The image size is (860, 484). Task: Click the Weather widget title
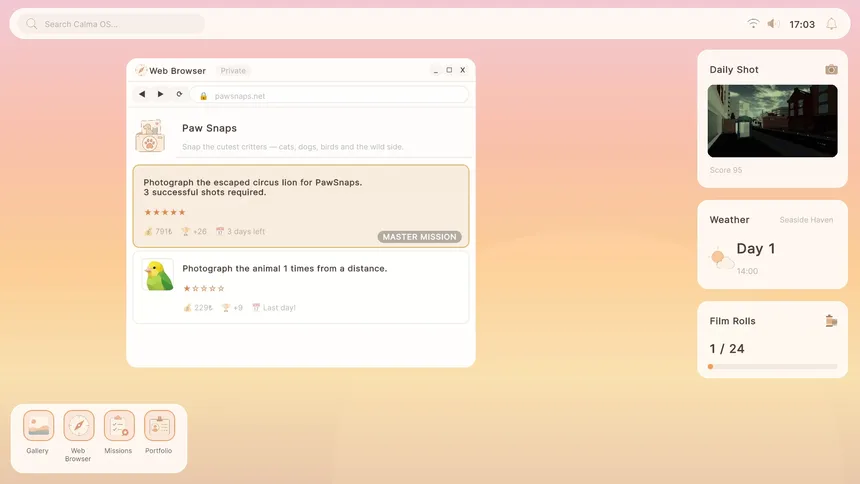729,220
